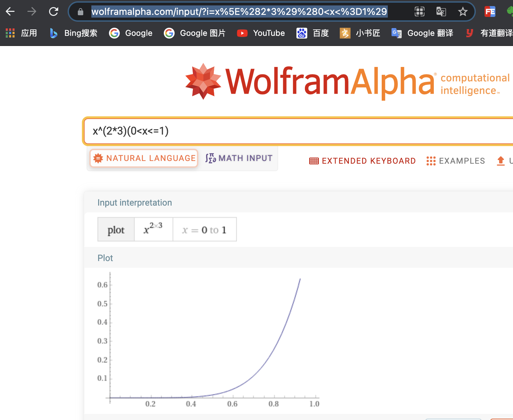Open the Bing搜索 bookmark
This screenshot has width=513, height=420.
coord(73,33)
